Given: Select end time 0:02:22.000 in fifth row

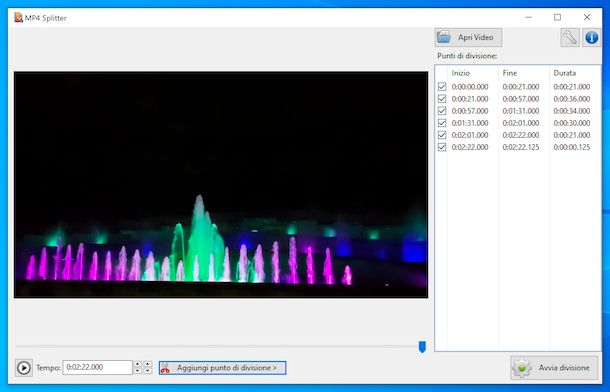Looking at the screenshot, I should (521, 135).
